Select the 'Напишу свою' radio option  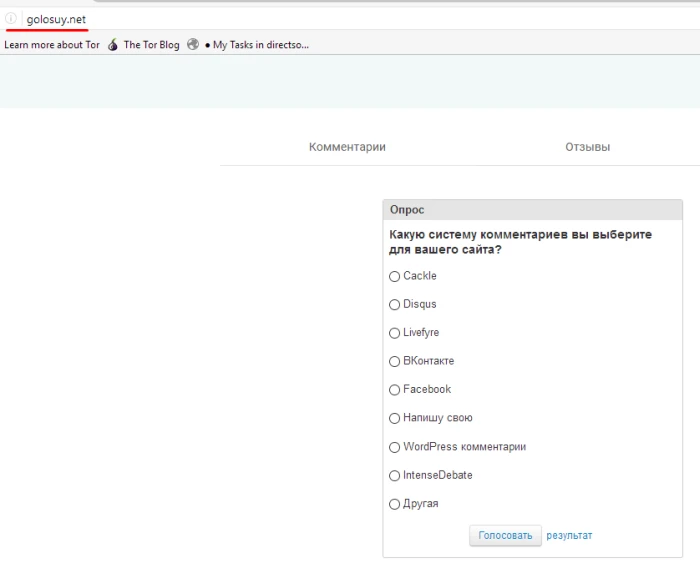[x=394, y=419]
